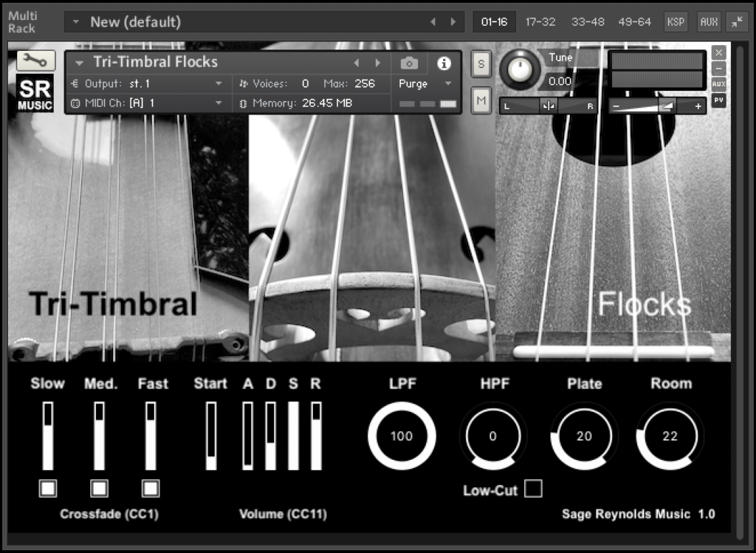Toggle the Med. layer checkbox
Viewport: 756px width, 553px height.
(100, 488)
